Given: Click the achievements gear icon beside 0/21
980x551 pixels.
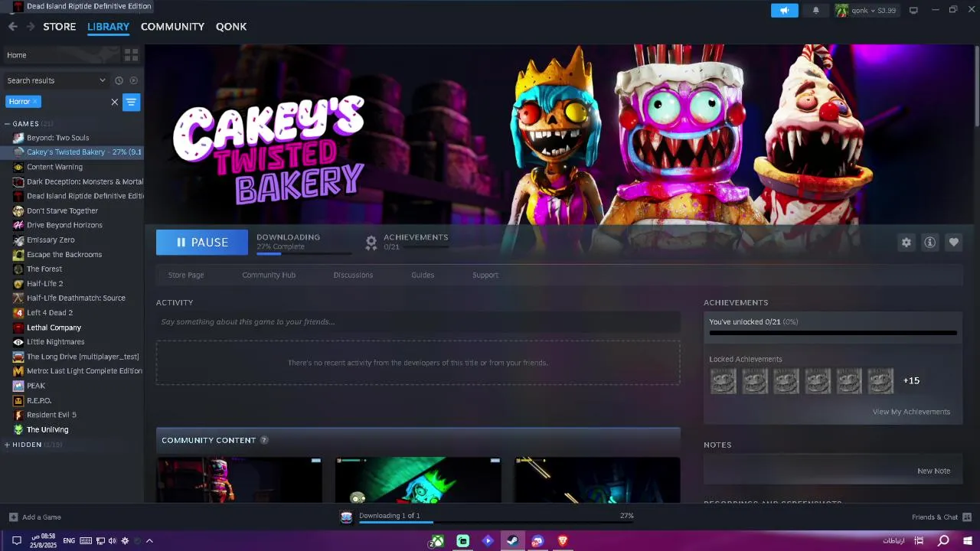Looking at the screenshot, I should pos(371,243).
